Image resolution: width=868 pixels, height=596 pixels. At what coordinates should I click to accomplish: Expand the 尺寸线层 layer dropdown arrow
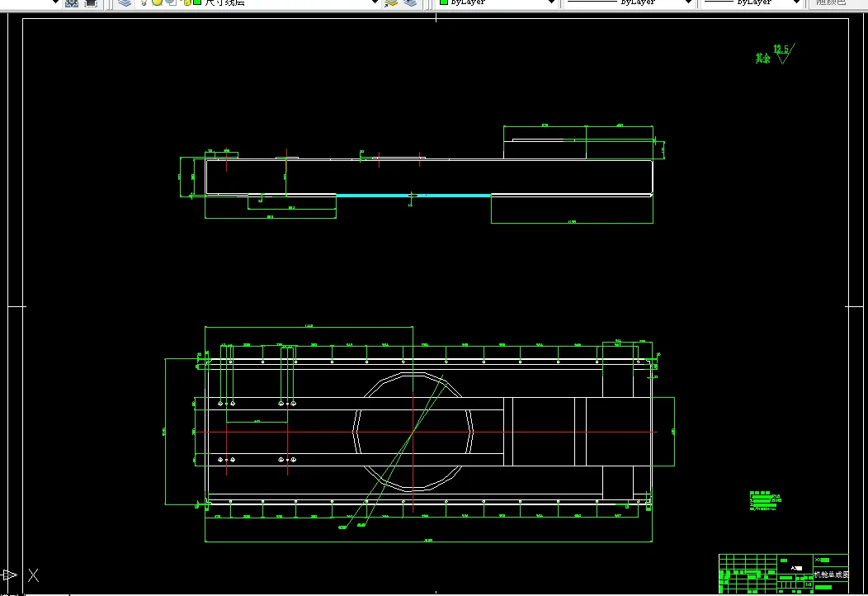375,2
